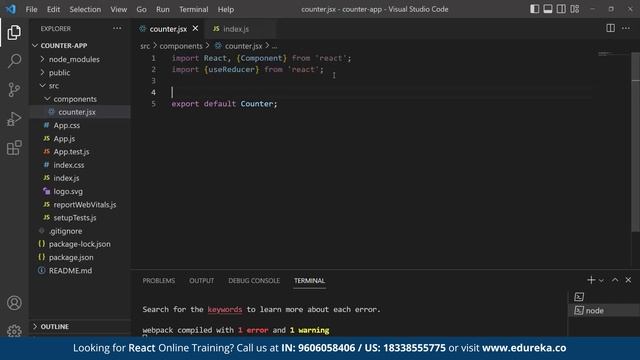
Task: Split the editor to the right
Action: coord(610,28)
